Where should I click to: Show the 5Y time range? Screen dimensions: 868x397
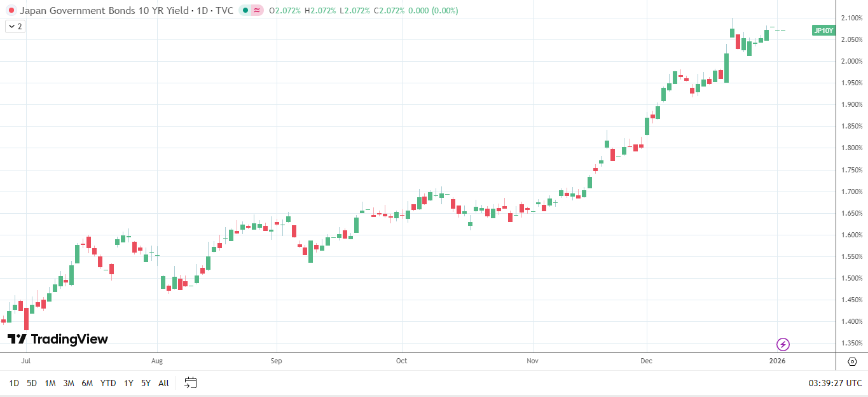coord(146,383)
